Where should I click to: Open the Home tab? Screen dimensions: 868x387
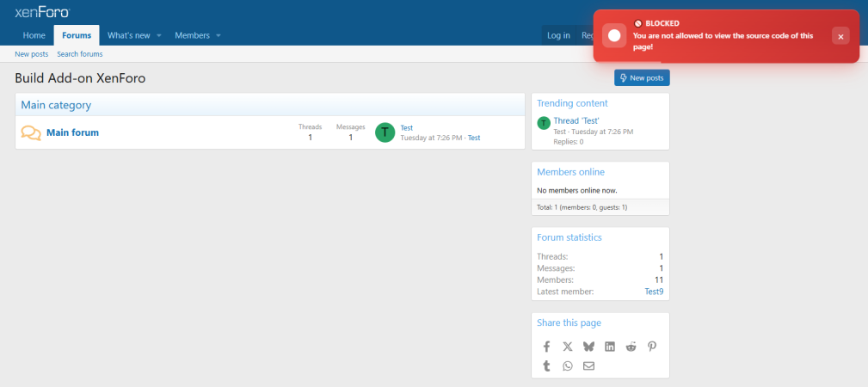(34, 35)
